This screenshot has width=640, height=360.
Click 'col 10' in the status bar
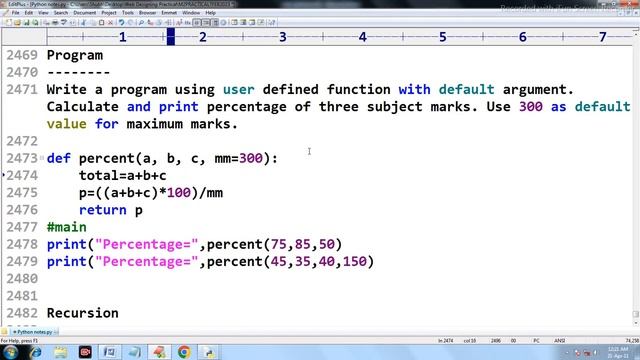click(x=470, y=340)
